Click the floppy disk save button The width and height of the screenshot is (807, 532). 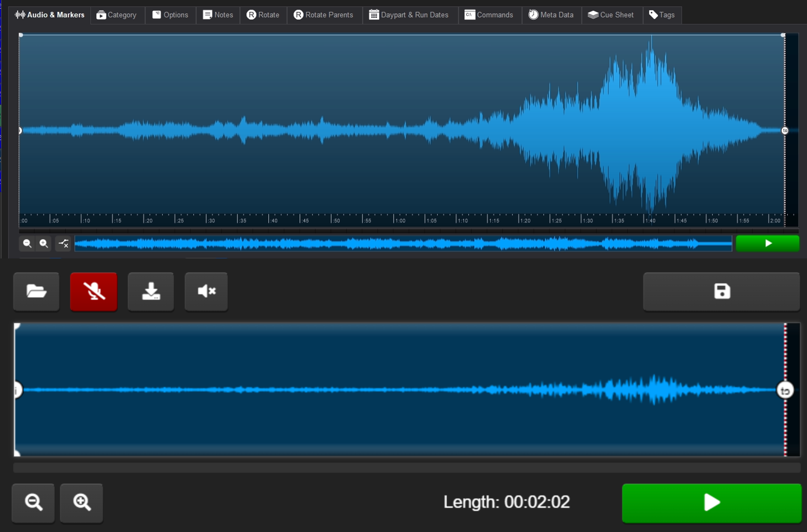point(721,291)
